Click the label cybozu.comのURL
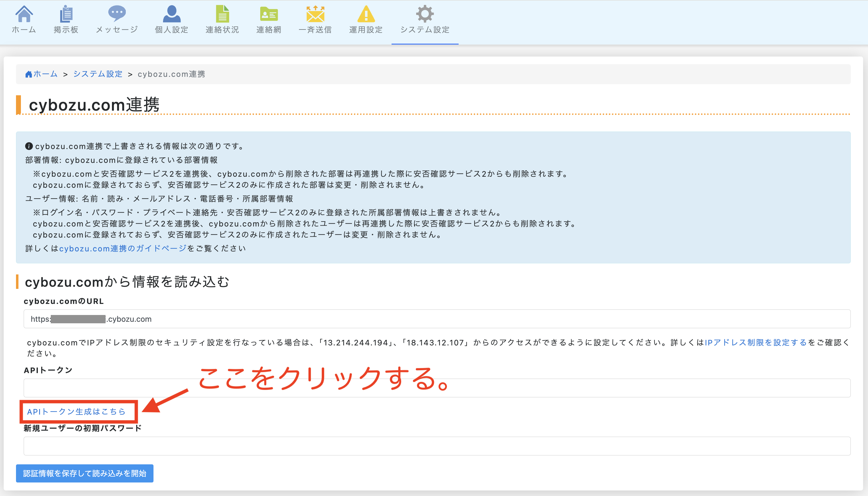The height and width of the screenshot is (496, 868). point(64,301)
